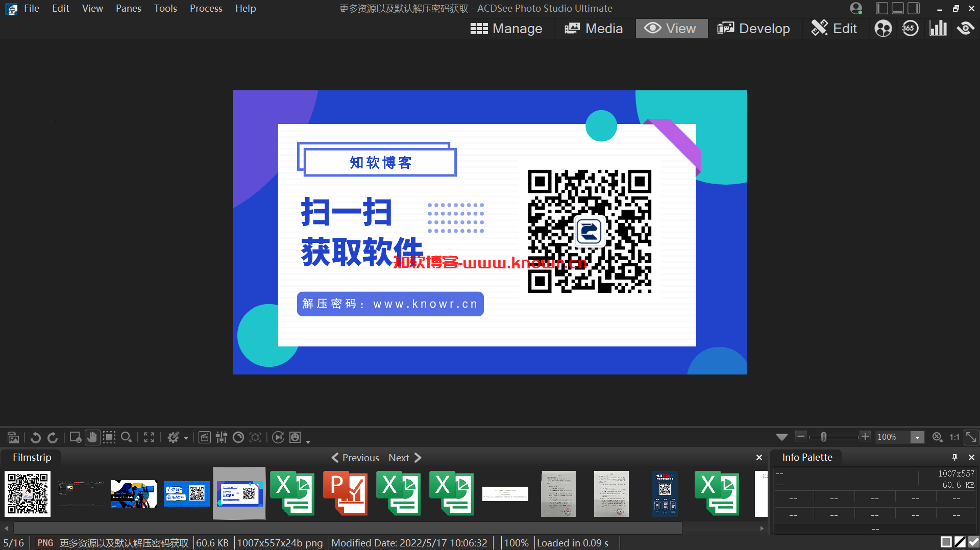Toggle bottom pane layout icon
This screenshot has width=980, height=550.
pyautogui.click(x=898, y=8)
